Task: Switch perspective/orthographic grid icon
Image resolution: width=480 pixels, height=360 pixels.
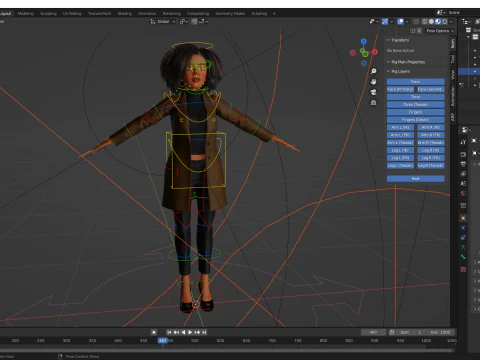Action: coord(373,103)
